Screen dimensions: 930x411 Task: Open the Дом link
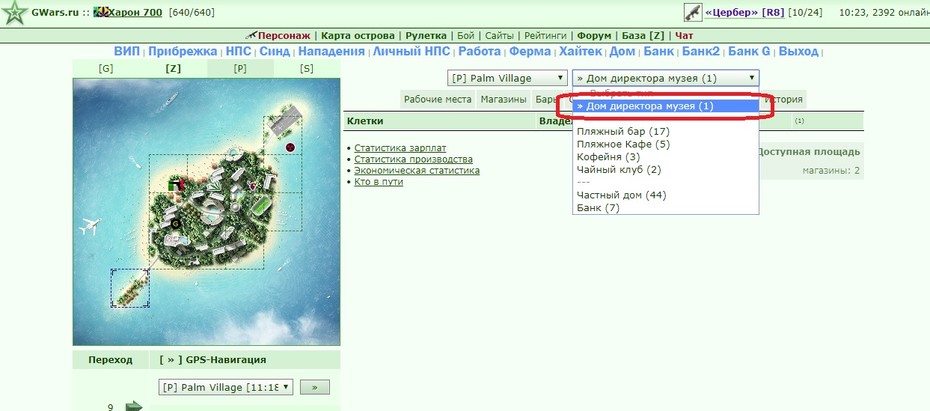click(x=622, y=52)
